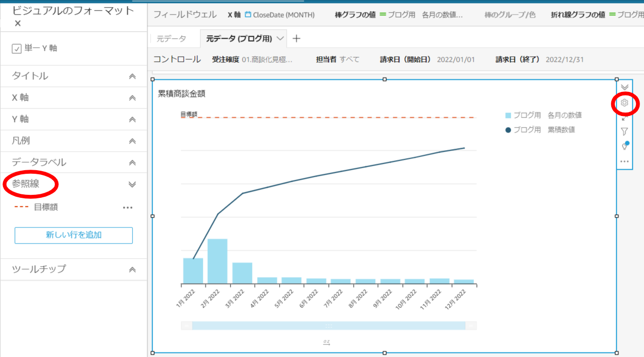Viewport: 644px width, 357px height.
Task: Open the visual filter funnel icon
Action: tap(624, 132)
